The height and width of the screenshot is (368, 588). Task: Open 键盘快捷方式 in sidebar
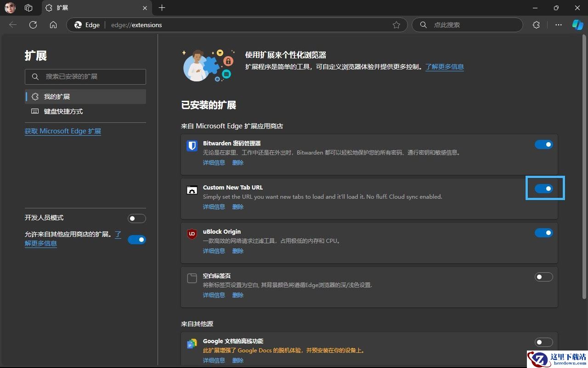point(85,111)
